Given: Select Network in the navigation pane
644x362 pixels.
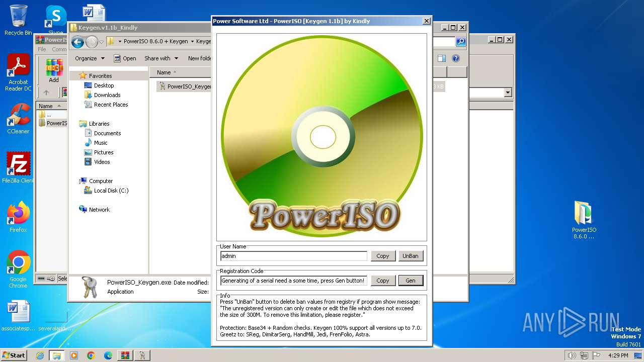Looking at the screenshot, I should coord(99,210).
